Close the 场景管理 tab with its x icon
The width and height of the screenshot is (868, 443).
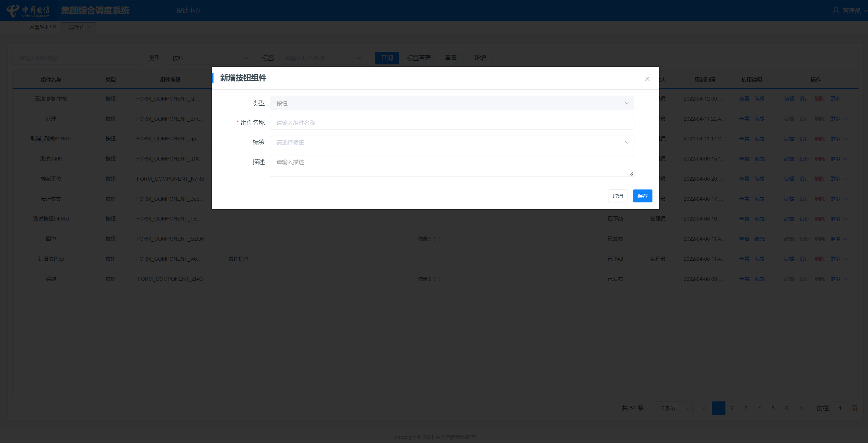pyautogui.click(x=55, y=27)
